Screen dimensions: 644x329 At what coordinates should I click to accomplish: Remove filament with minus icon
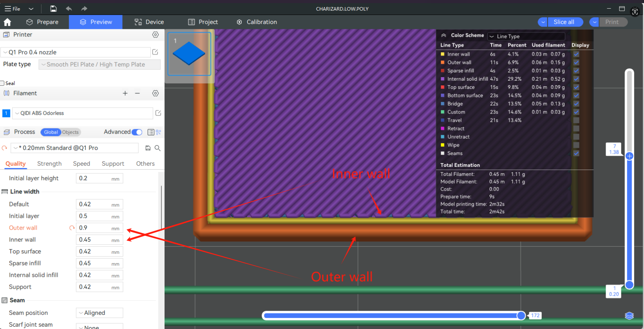click(x=137, y=93)
